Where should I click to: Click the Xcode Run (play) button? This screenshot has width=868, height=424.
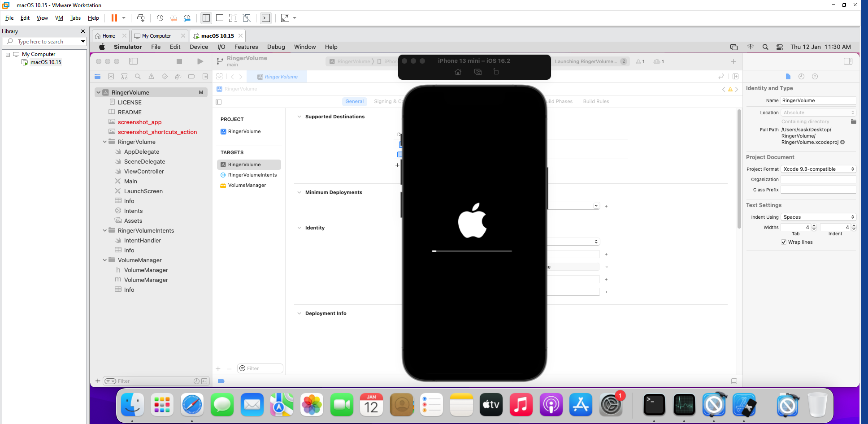click(200, 61)
